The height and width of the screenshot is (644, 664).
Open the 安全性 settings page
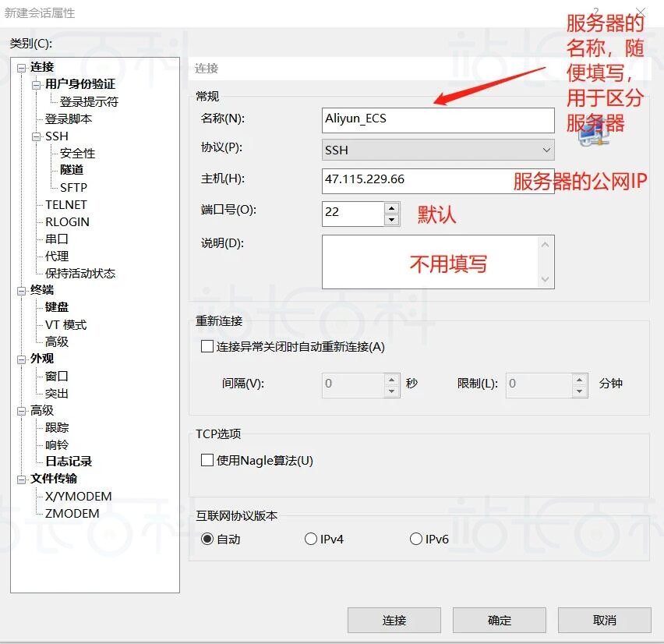77,154
